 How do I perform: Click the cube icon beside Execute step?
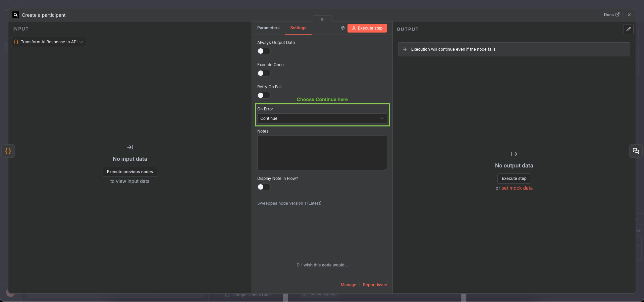pyautogui.click(x=343, y=28)
